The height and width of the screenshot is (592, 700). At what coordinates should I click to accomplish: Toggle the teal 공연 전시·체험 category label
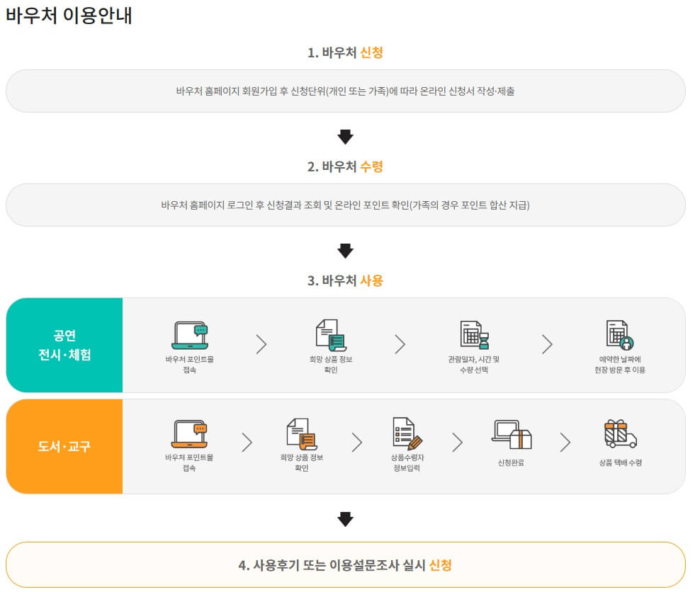(63, 344)
